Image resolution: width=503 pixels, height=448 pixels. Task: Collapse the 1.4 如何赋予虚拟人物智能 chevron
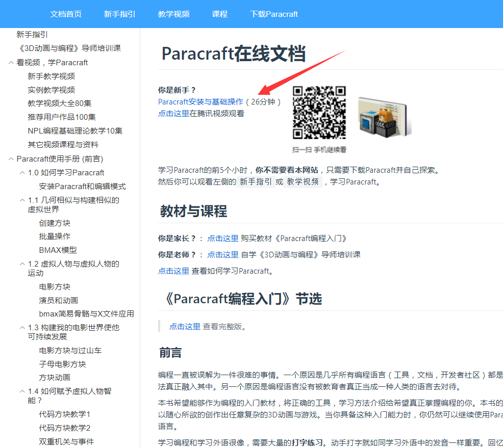(x=22, y=391)
